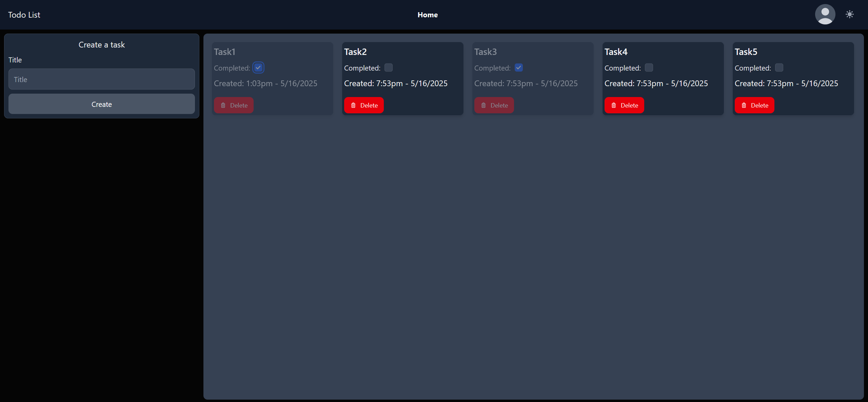Image resolution: width=868 pixels, height=402 pixels.
Task: Uncheck the Completed checkbox for Task1
Action: click(258, 68)
